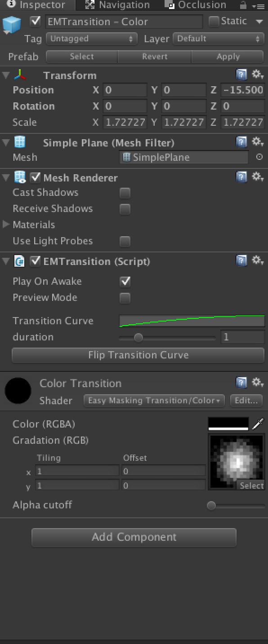Switch to the Occlusion tab

(196, 5)
